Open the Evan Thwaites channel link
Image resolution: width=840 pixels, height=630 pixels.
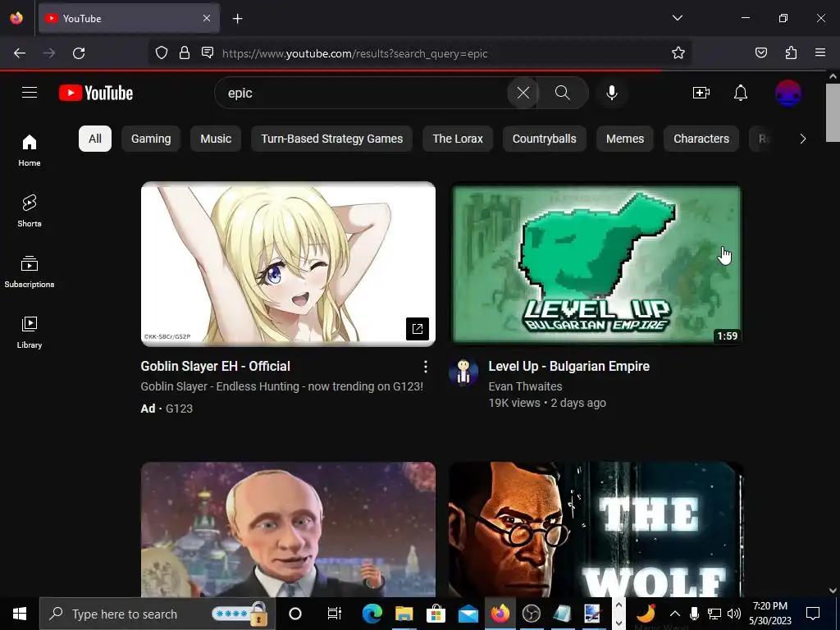tap(525, 386)
